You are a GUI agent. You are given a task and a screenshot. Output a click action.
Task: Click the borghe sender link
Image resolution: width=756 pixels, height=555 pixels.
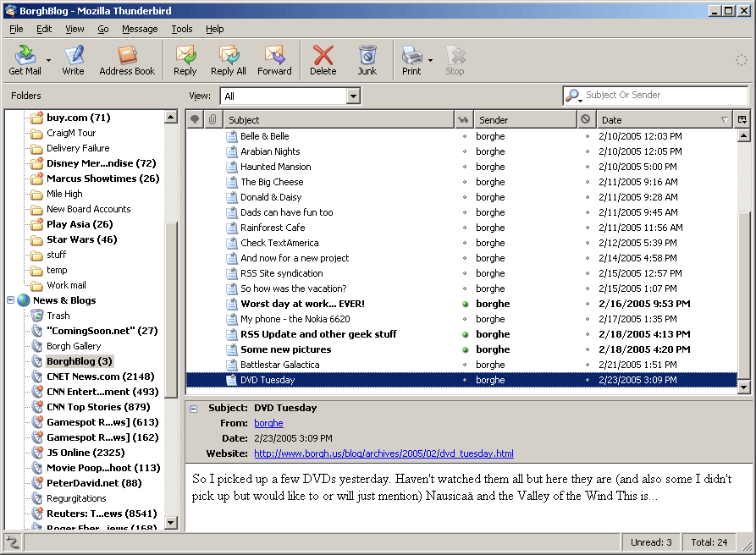click(x=268, y=423)
